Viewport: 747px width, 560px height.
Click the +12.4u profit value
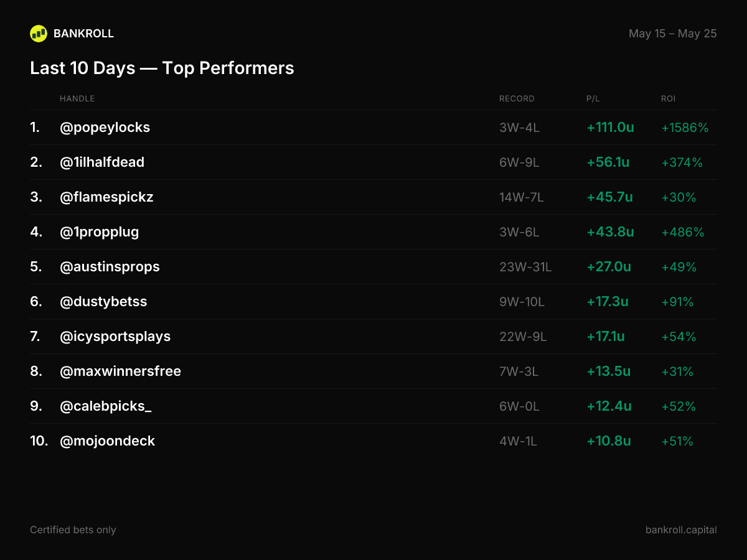[609, 406]
